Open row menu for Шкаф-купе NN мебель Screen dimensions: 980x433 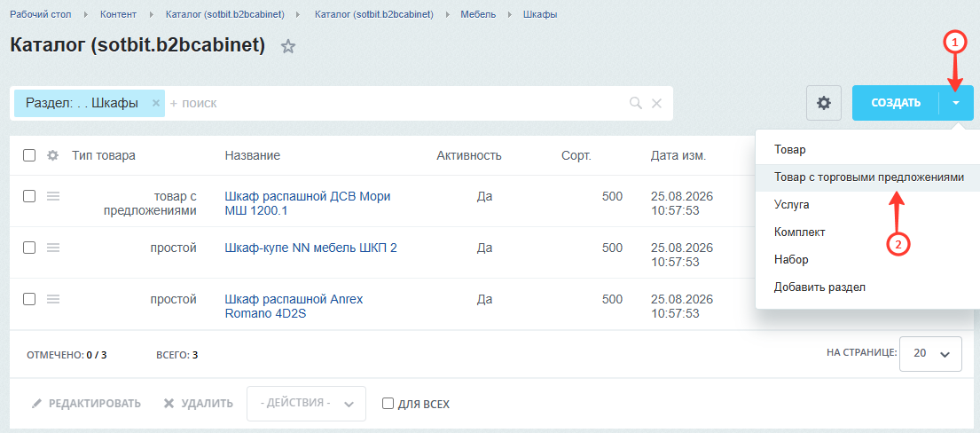[53, 248]
